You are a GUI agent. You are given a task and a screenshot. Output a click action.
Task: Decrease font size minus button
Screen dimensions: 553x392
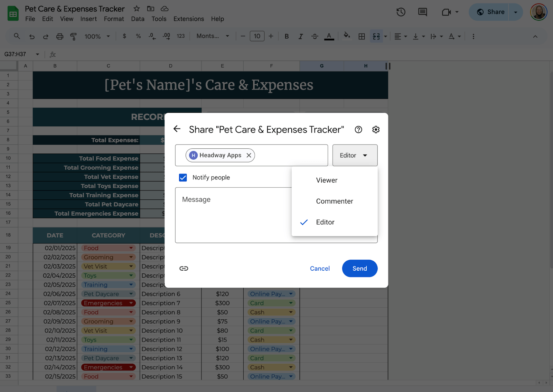point(243,36)
